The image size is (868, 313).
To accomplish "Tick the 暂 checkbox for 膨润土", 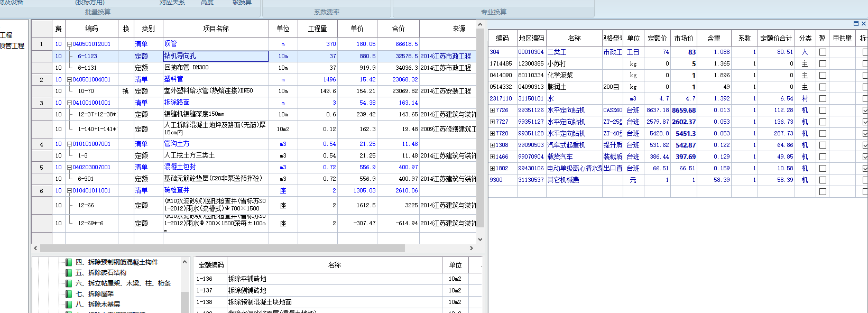I will (x=823, y=87).
